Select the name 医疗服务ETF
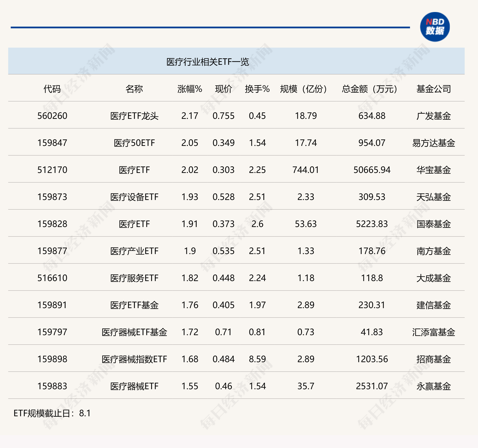The width and height of the screenshot is (478, 448). (x=134, y=278)
